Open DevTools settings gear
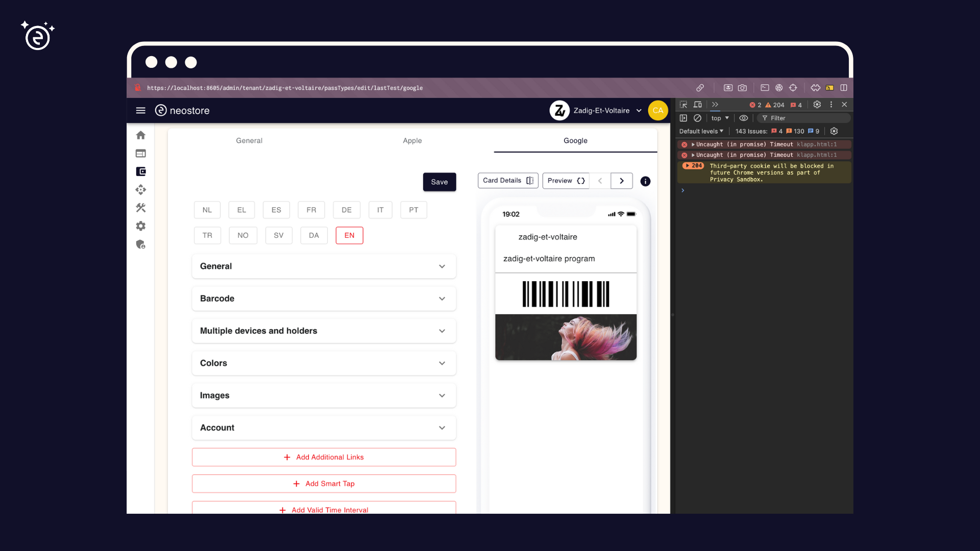The image size is (980, 551). coord(817,105)
